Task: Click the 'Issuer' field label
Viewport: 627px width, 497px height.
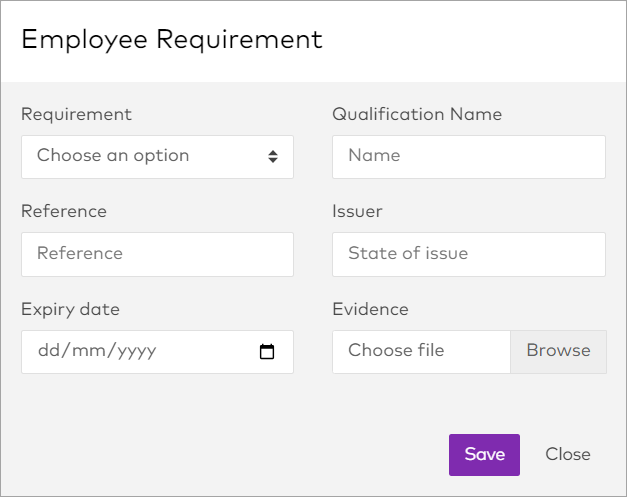Action: pos(357,211)
